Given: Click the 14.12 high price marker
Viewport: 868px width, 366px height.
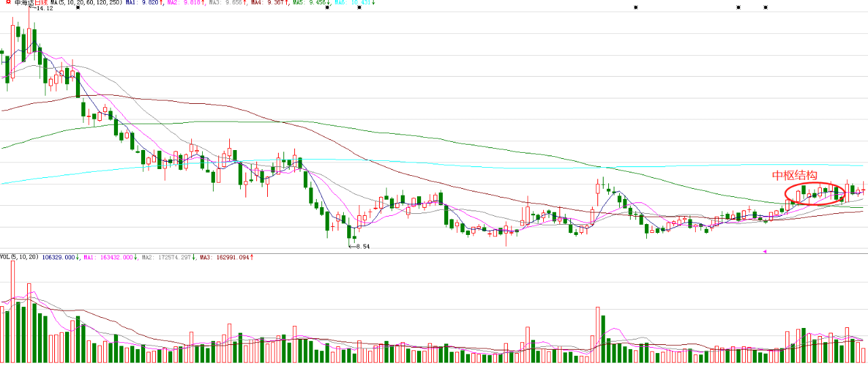Looking at the screenshot, I should [42, 8].
